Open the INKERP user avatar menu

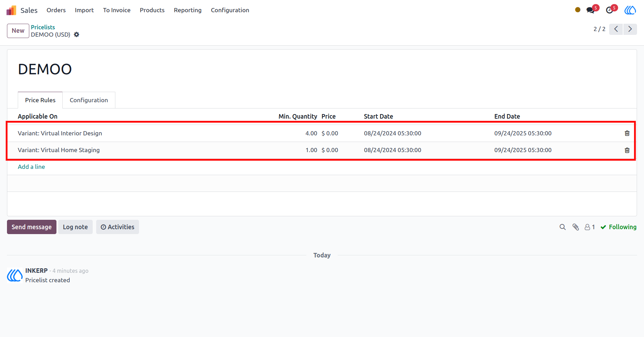[x=630, y=10]
